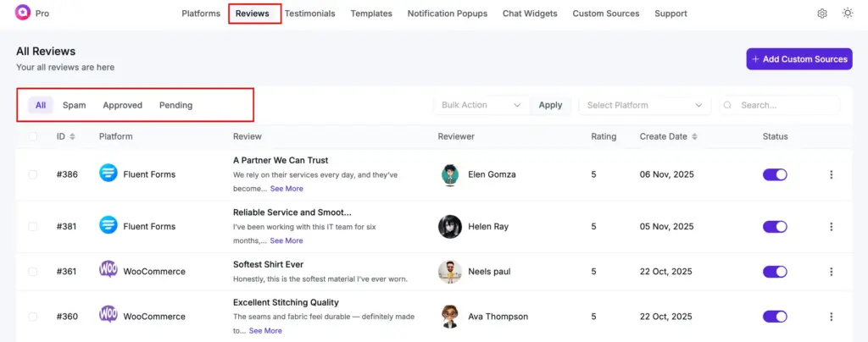The height and width of the screenshot is (342, 868).
Task: Sort by ID column arrows
Action: point(73,136)
